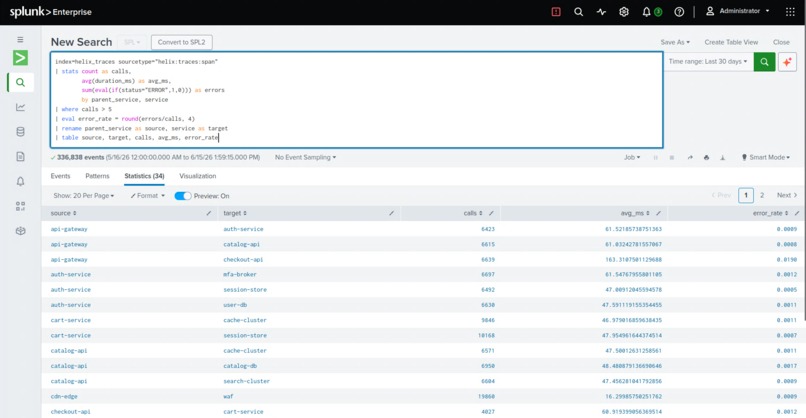
Task: Click the Close link
Action: (x=781, y=42)
